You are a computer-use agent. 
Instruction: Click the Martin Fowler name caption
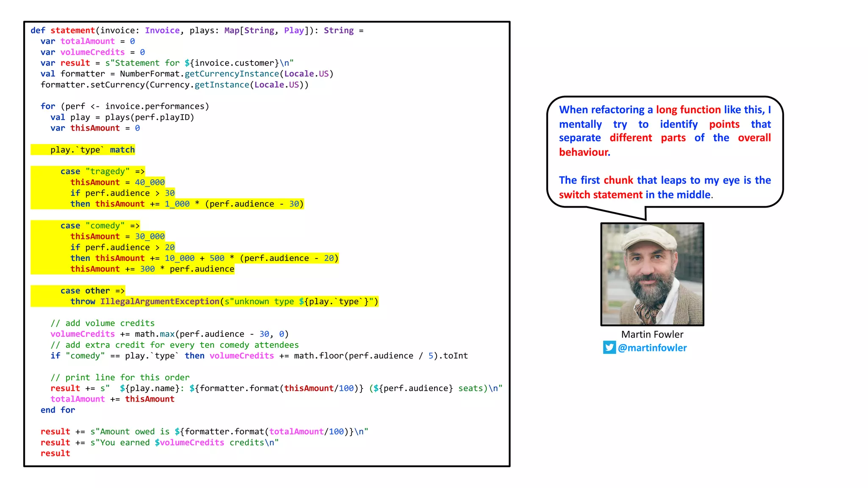(652, 334)
